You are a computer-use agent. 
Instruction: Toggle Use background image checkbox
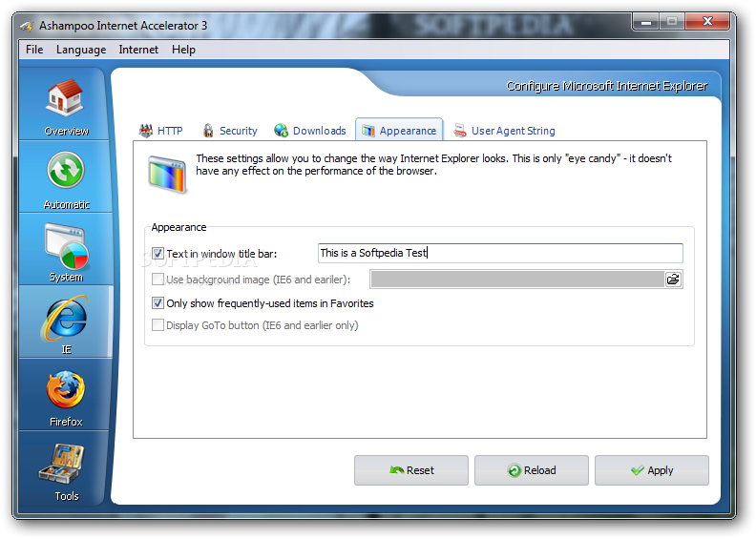(x=157, y=280)
